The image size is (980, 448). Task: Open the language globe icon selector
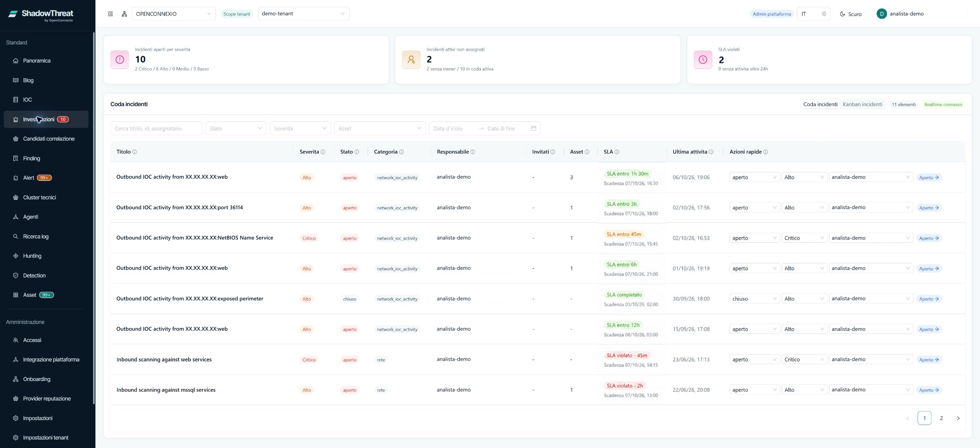824,14
